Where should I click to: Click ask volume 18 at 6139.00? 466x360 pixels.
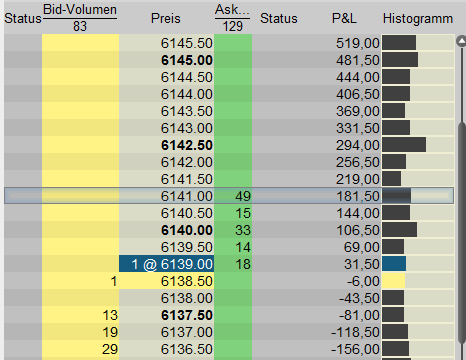point(243,264)
